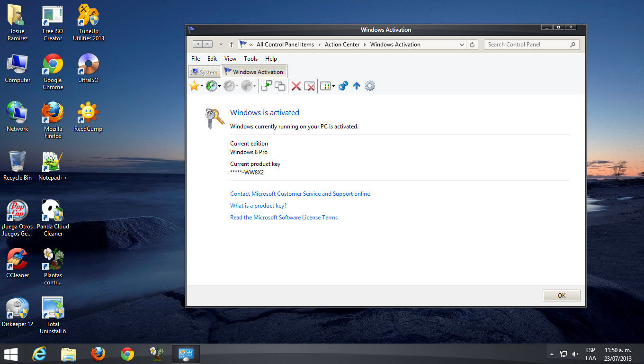Image resolution: width=644 pixels, height=364 pixels.
Task: Launch Internet Explorer from the taskbar
Action: click(39, 354)
